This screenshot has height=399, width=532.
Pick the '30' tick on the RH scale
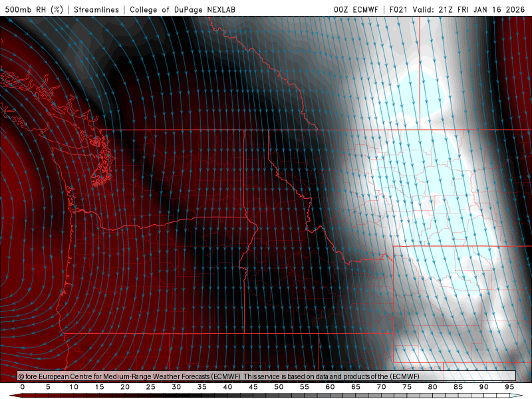coord(176,387)
